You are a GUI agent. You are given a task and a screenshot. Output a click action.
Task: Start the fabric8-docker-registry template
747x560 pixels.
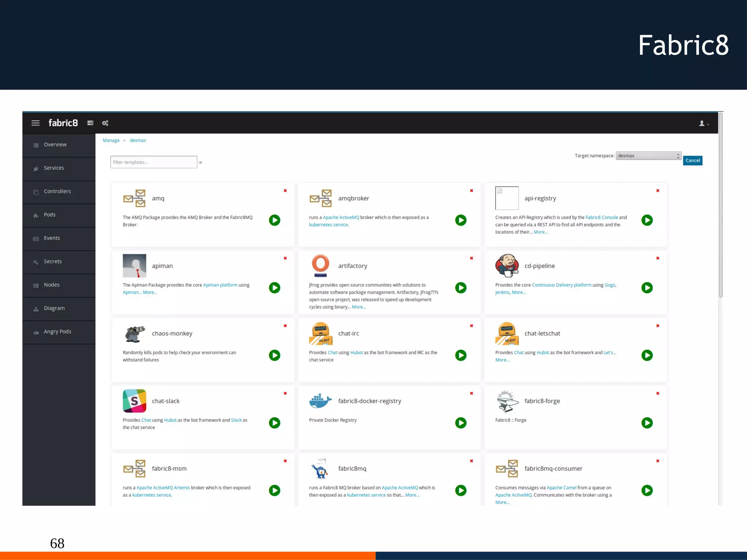pos(461,423)
